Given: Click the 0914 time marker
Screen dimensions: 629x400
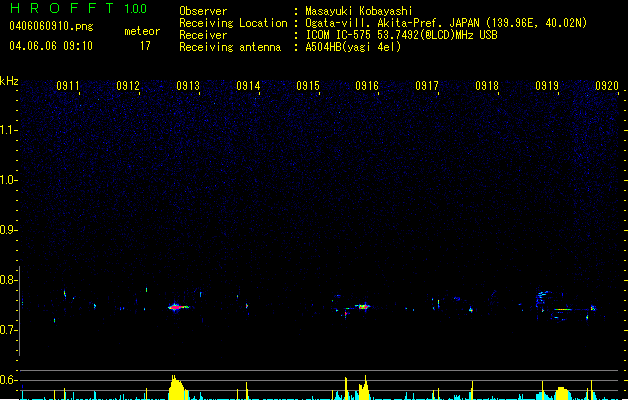Looking at the screenshot, I should (248, 86).
